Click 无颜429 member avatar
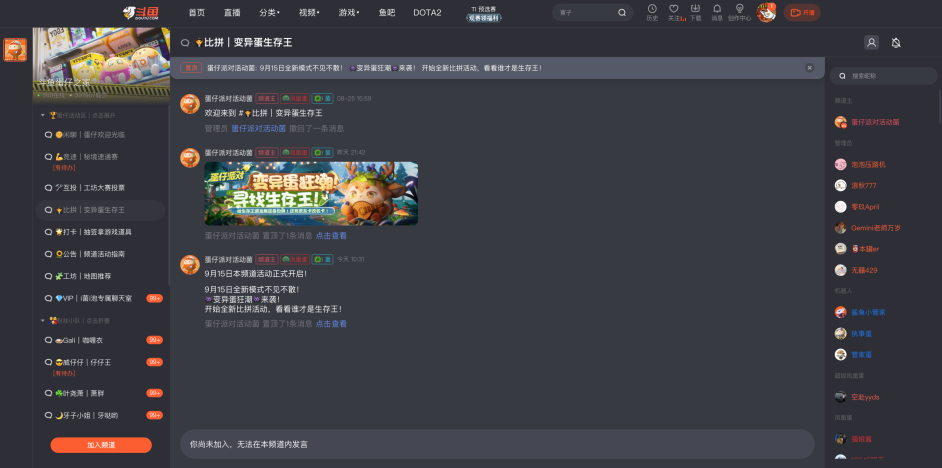The height and width of the screenshot is (468, 942). pyautogui.click(x=840, y=270)
